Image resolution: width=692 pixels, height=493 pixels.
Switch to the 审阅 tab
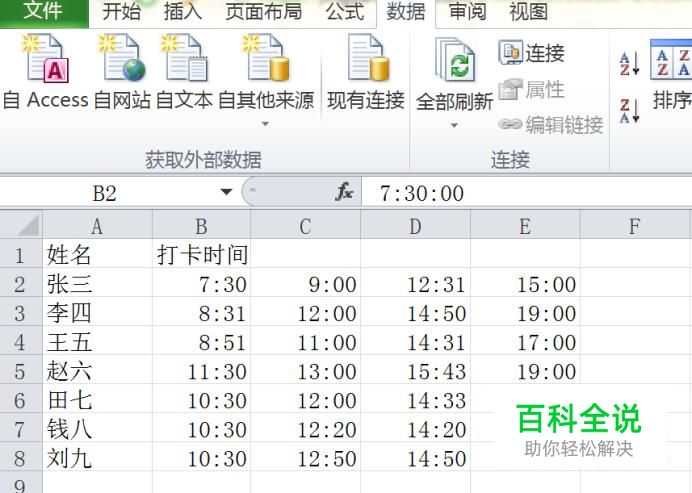coord(468,11)
